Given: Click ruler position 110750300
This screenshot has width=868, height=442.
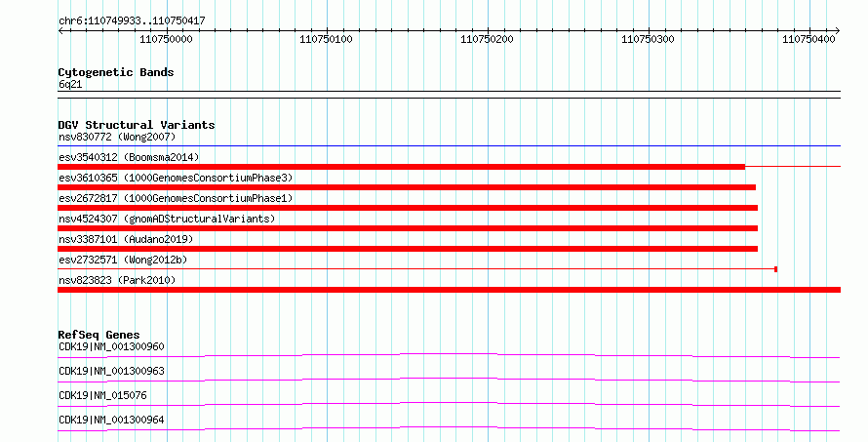Looking at the screenshot, I should [x=648, y=39].
